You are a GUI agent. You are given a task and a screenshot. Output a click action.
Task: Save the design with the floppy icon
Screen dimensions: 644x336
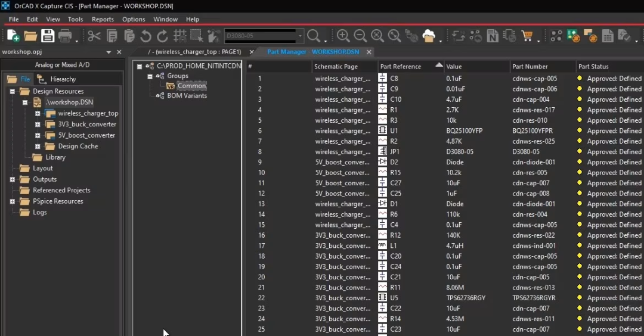pyautogui.click(x=48, y=36)
